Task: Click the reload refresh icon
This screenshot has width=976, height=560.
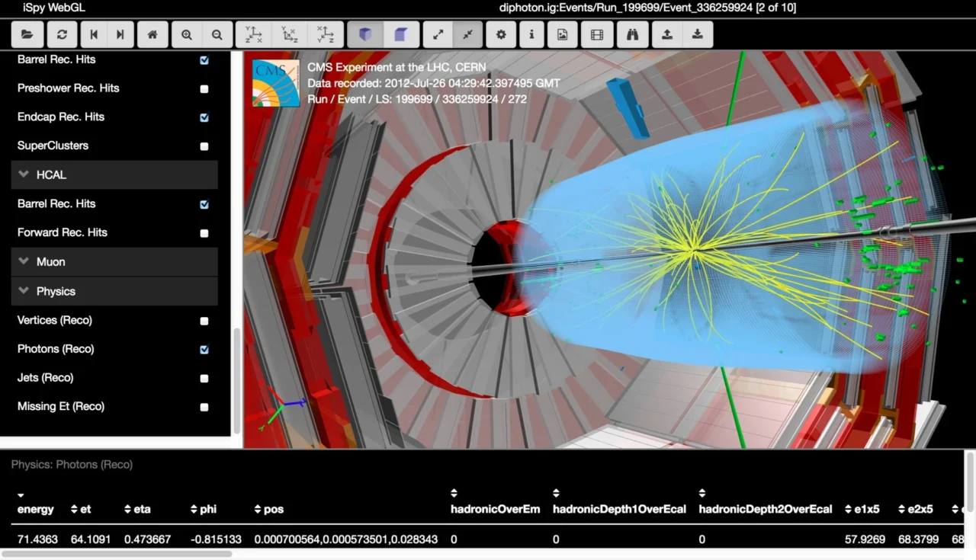Action: 62,34
